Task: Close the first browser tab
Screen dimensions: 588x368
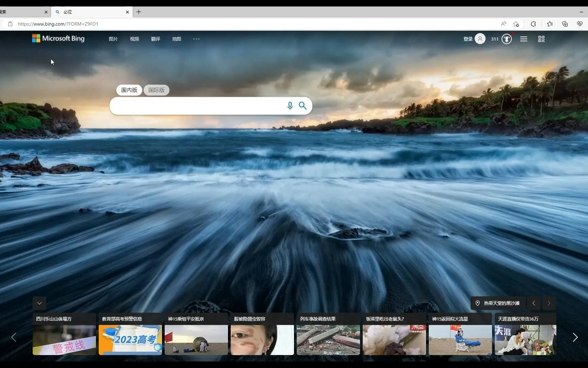Action: tap(46, 12)
